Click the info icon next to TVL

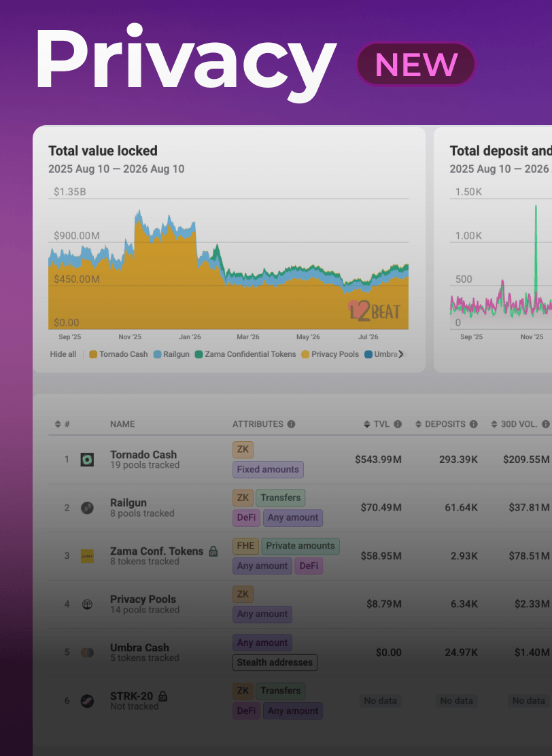point(398,424)
